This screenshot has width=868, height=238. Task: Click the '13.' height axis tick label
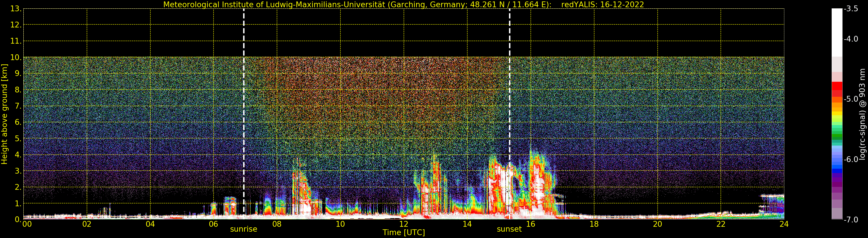(x=16, y=9)
